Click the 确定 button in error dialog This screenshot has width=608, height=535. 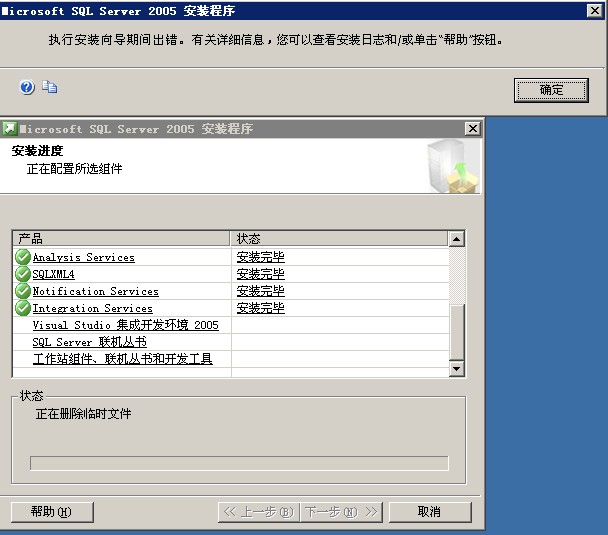click(551, 90)
